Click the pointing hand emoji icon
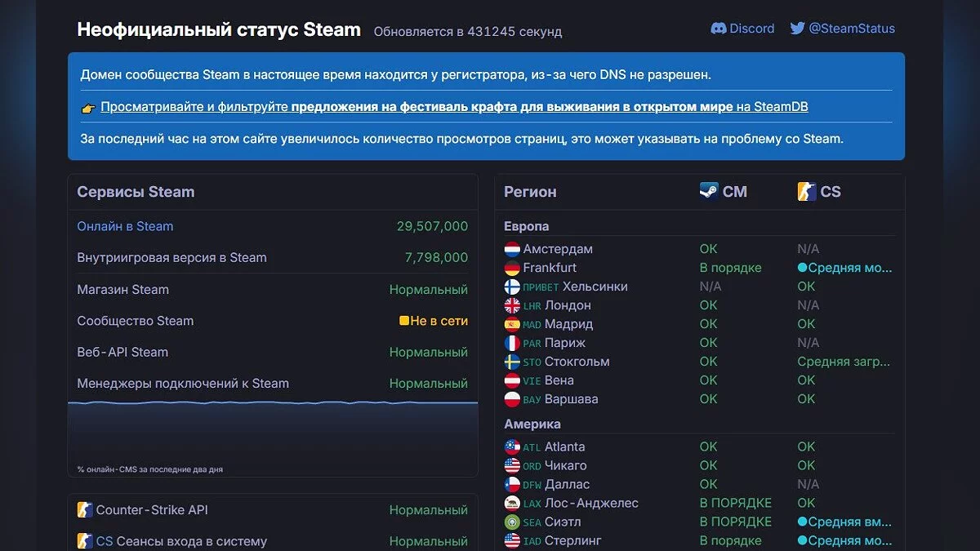Viewport: 980px width, 551px height. pos(88,108)
